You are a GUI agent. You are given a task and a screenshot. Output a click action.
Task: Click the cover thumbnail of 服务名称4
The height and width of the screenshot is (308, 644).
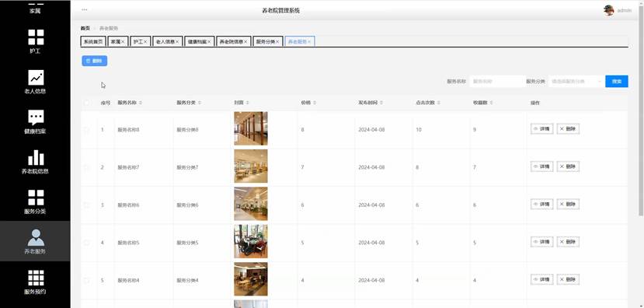pos(251,279)
